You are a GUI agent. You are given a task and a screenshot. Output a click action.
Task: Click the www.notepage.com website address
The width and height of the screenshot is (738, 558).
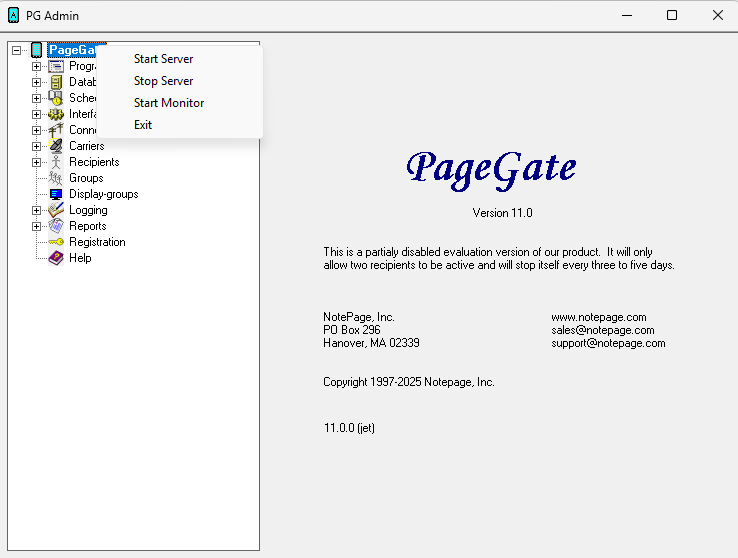point(599,317)
